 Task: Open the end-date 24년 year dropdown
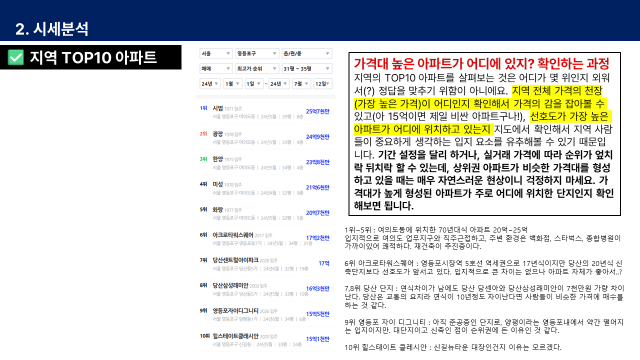pyautogui.click(x=279, y=84)
